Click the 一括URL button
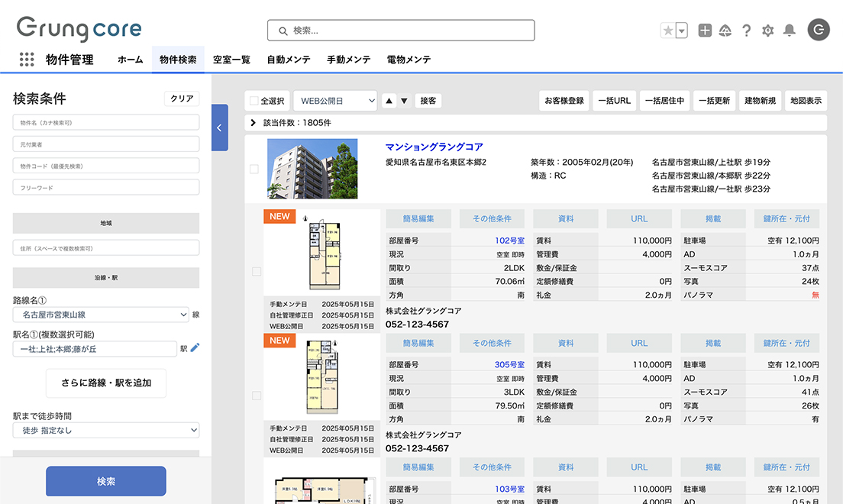The width and height of the screenshot is (843, 504). click(615, 101)
